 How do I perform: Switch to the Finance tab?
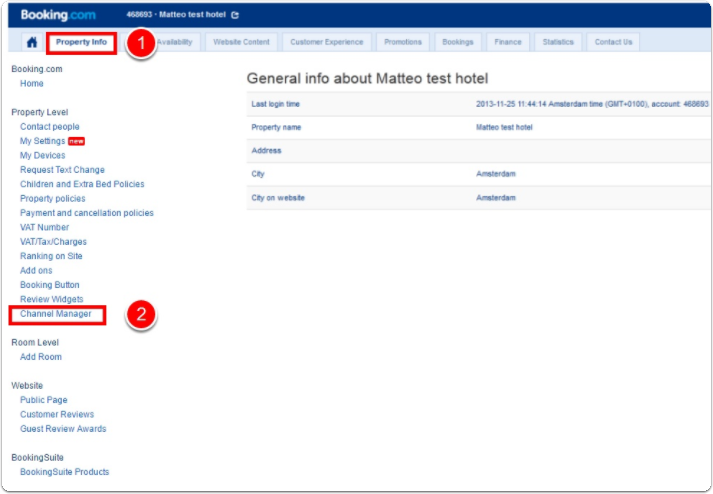[x=507, y=42]
